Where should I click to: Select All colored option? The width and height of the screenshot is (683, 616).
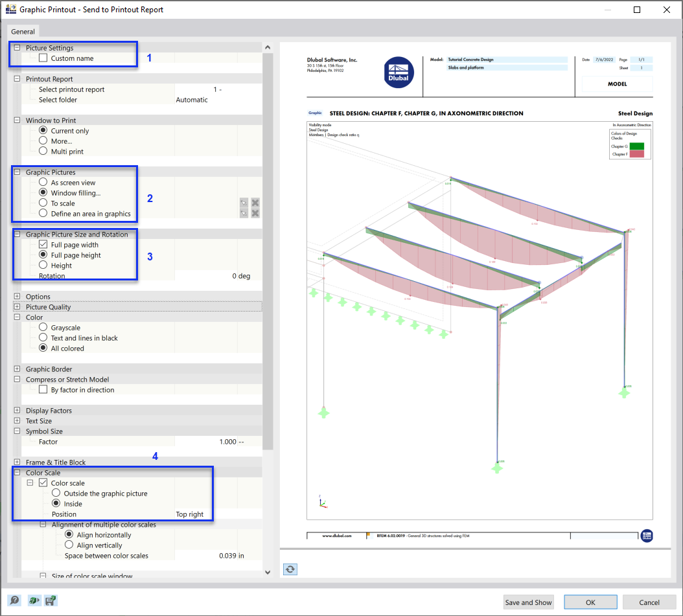pyautogui.click(x=43, y=348)
